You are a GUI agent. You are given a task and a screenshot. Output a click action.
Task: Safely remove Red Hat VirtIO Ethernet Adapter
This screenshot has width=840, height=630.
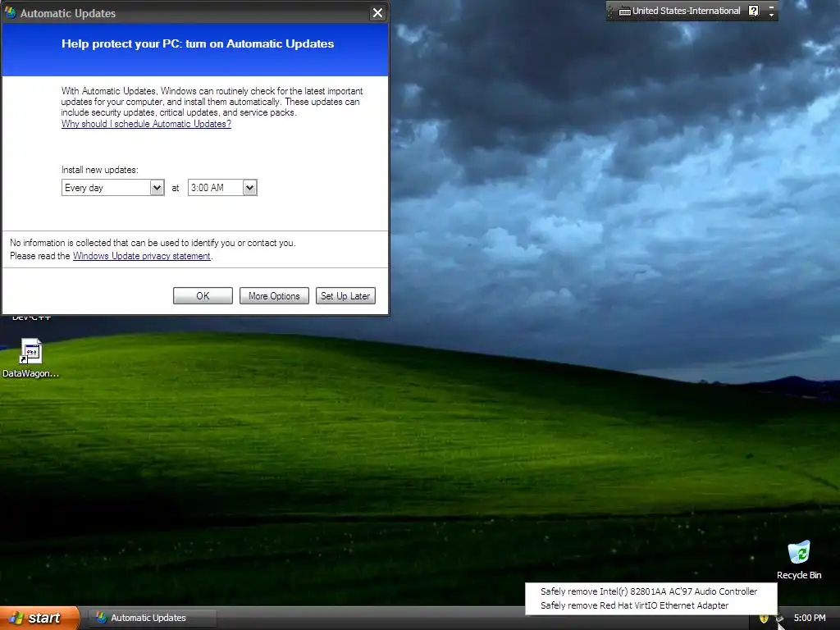[x=634, y=605]
